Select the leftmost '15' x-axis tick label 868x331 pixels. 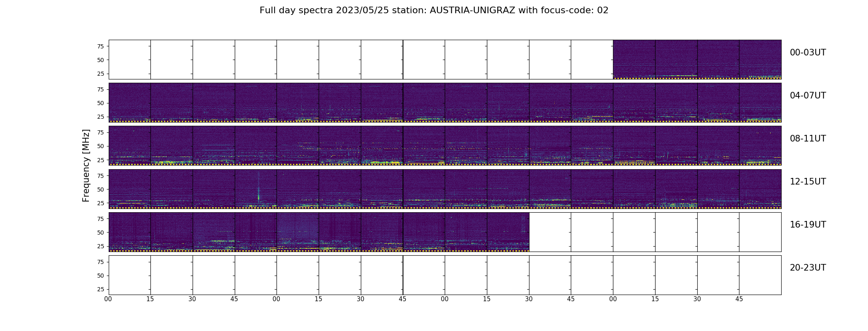tap(150, 299)
